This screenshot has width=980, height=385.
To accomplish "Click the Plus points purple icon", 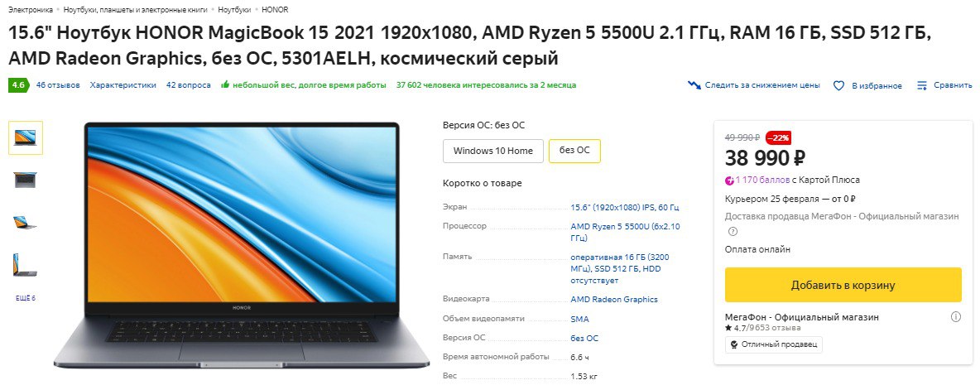I will [729, 180].
